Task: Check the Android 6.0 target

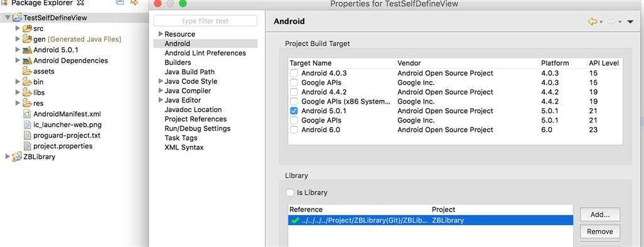Action: (294, 130)
